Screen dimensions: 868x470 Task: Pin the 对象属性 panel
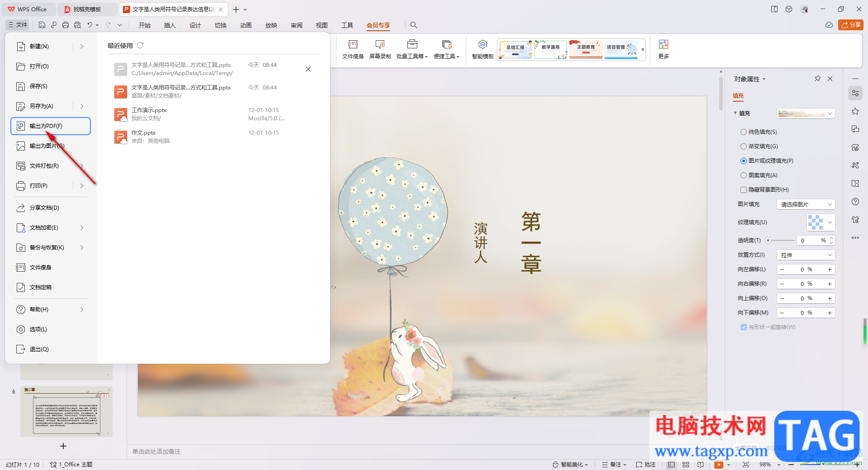817,79
